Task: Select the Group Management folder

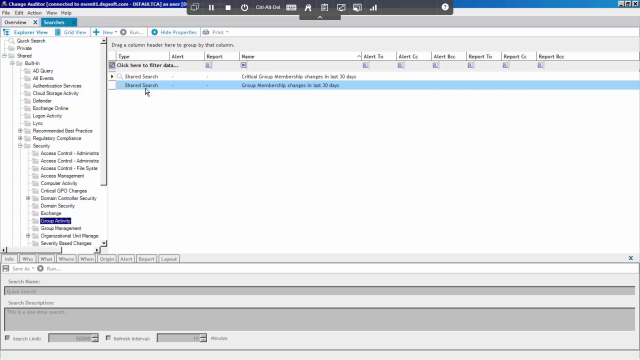Action: click(x=61, y=228)
